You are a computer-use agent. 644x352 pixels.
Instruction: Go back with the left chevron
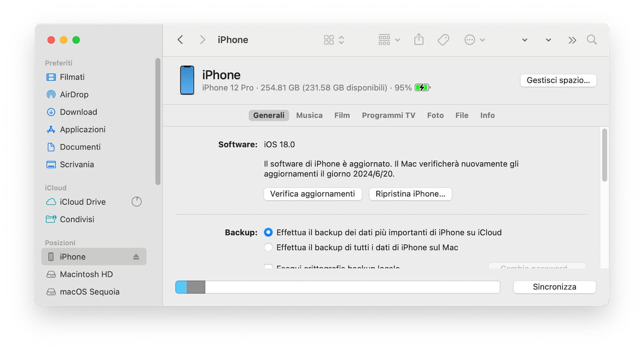coord(180,39)
